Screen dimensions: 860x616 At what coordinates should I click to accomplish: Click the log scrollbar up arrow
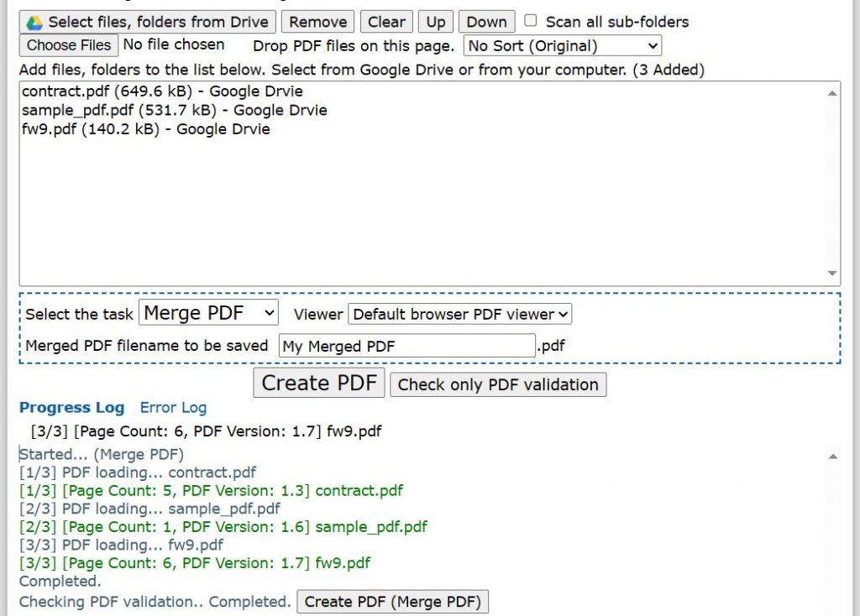click(833, 455)
